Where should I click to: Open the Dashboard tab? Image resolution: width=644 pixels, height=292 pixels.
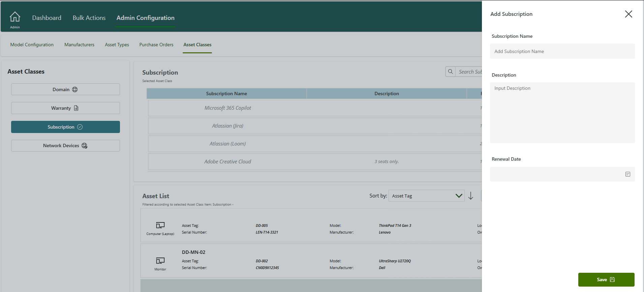47,18
